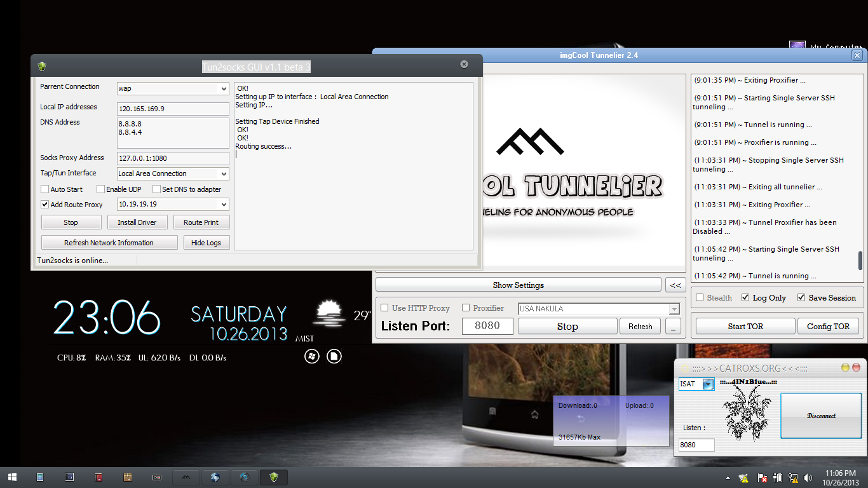
Task: Click the Tunnelier log scrollbar thumb
Action: 860,261
